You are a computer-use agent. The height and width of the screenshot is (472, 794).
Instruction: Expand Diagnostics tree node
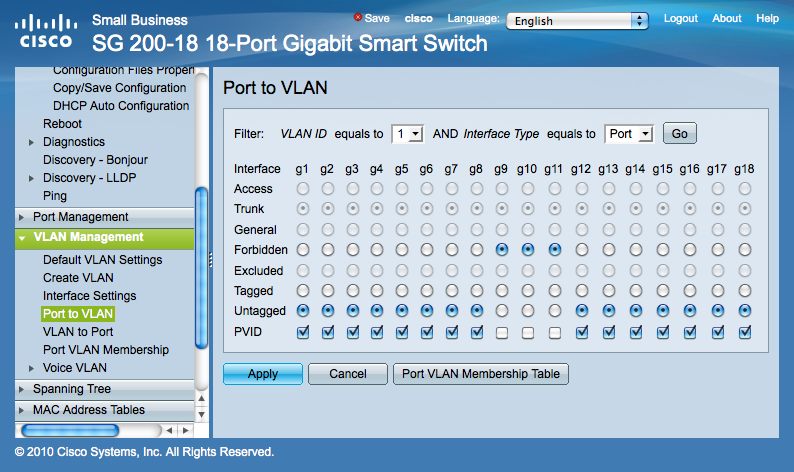(31, 142)
